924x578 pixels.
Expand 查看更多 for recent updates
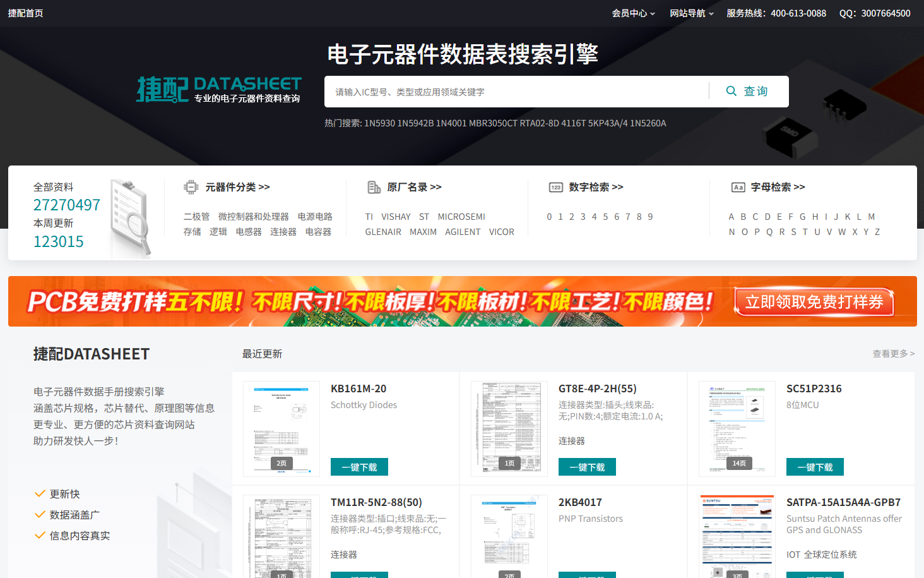click(x=893, y=354)
